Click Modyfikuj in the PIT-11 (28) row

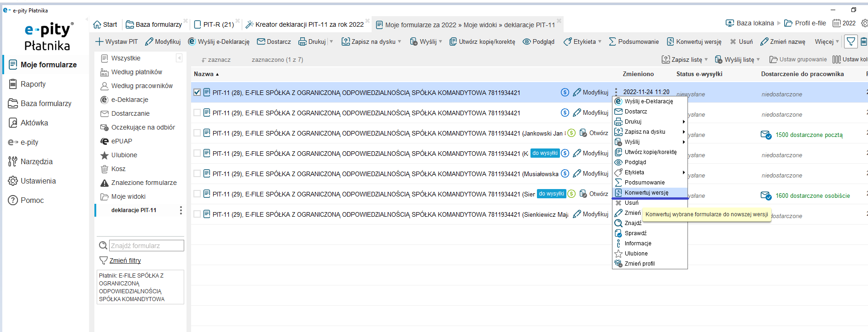[x=590, y=92]
